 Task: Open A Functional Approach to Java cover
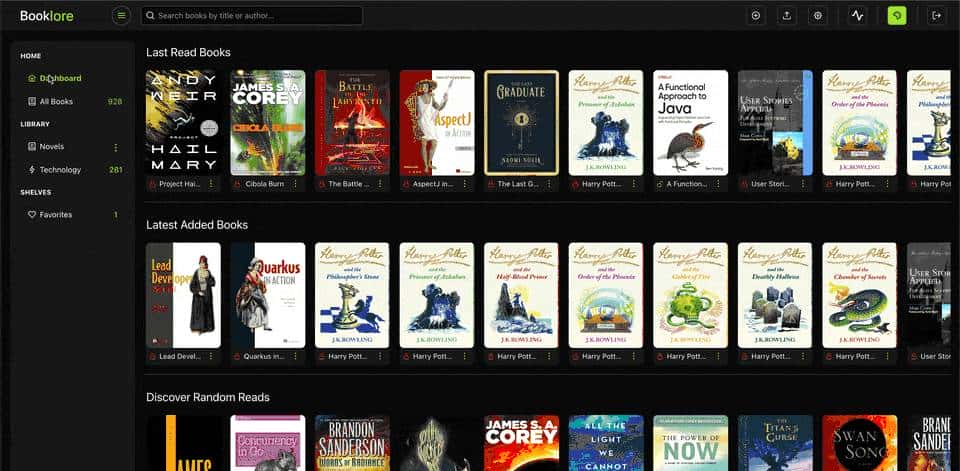(690, 122)
